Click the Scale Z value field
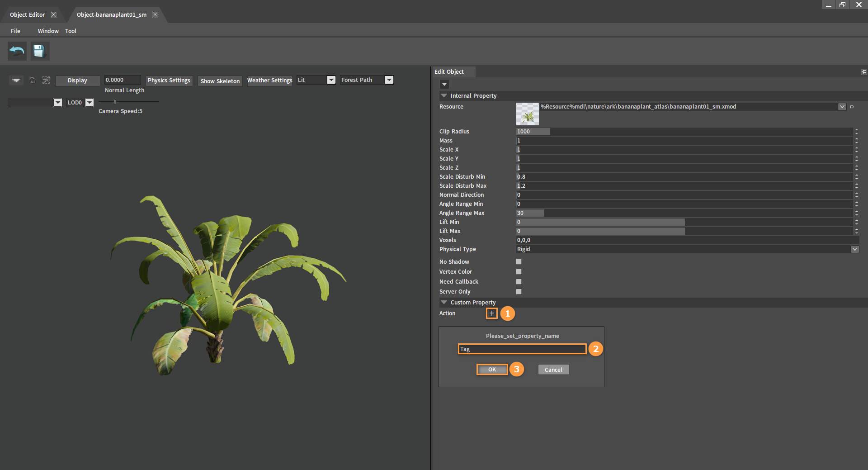This screenshot has height=470, width=868. [x=684, y=168]
